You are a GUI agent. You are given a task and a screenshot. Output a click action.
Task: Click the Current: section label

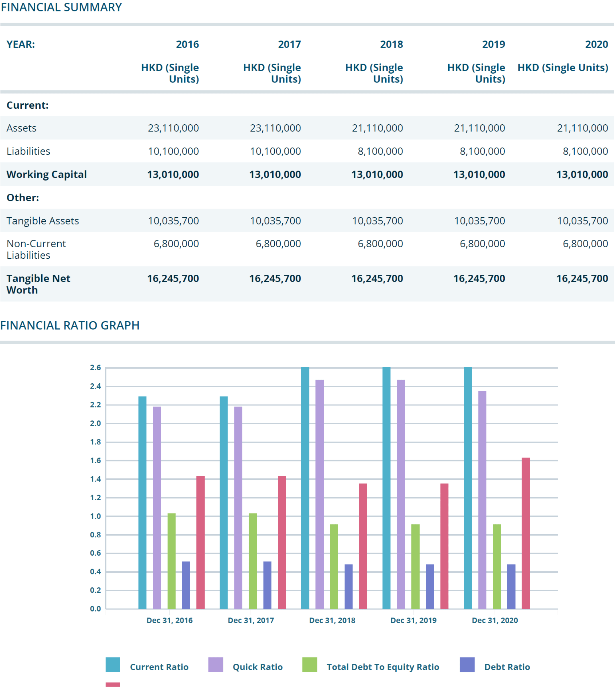pyautogui.click(x=27, y=105)
